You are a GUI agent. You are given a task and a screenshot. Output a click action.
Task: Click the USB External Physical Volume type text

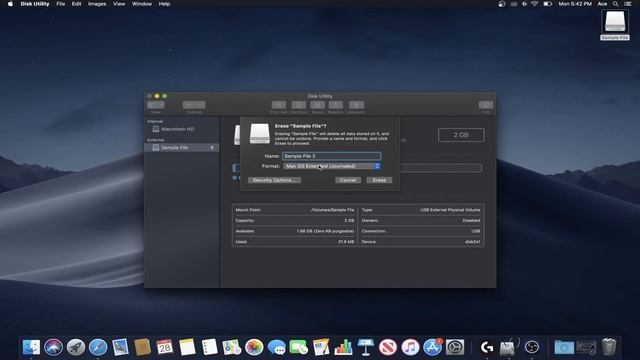[450, 210]
